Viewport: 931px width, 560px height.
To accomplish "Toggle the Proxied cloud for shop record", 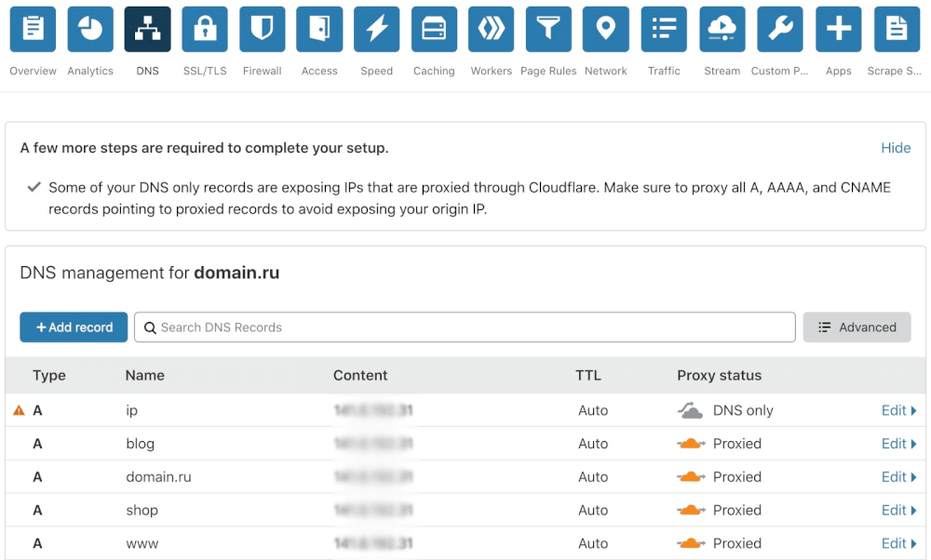I will [x=690, y=511].
